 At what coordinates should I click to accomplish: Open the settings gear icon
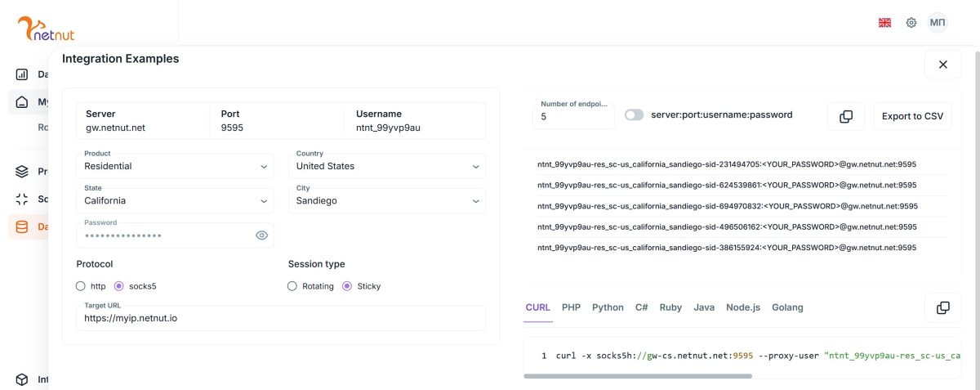coord(911,23)
